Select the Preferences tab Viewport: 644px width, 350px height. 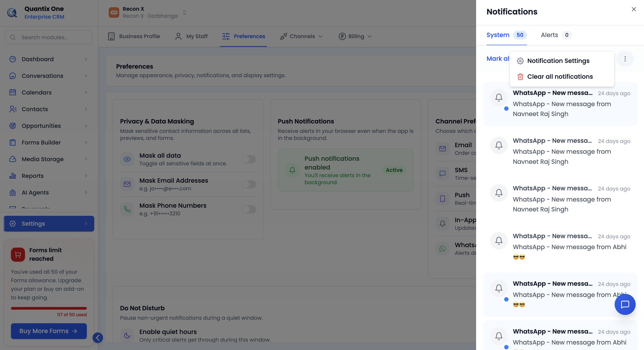[x=244, y=36]
